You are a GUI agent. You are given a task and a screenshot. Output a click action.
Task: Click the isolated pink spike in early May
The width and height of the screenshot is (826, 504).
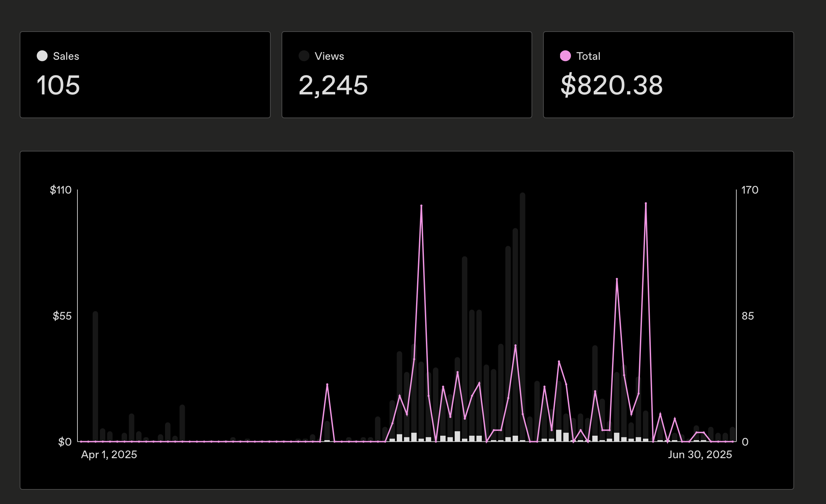coord(327,384)
